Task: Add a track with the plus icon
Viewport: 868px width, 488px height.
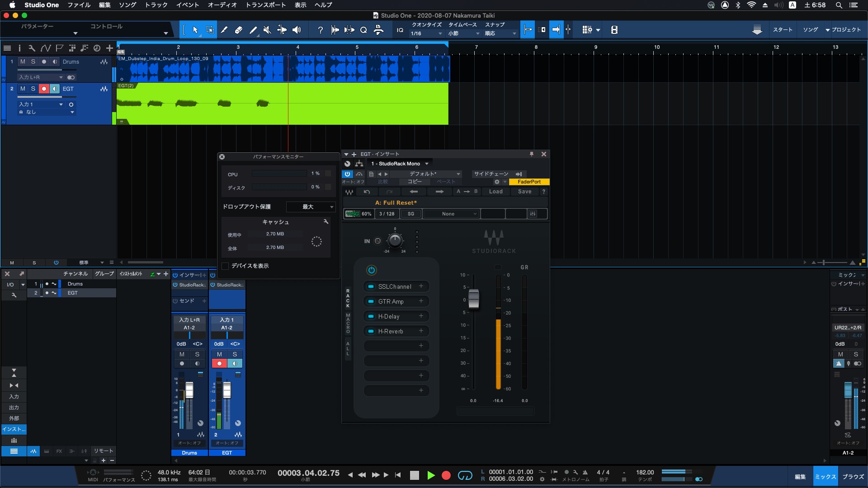Action: [x=109, y=48]
